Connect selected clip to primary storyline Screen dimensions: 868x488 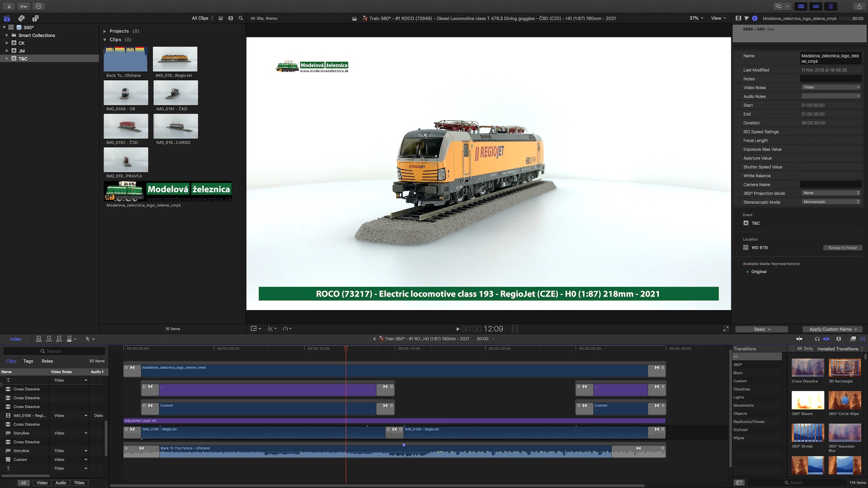39,339
